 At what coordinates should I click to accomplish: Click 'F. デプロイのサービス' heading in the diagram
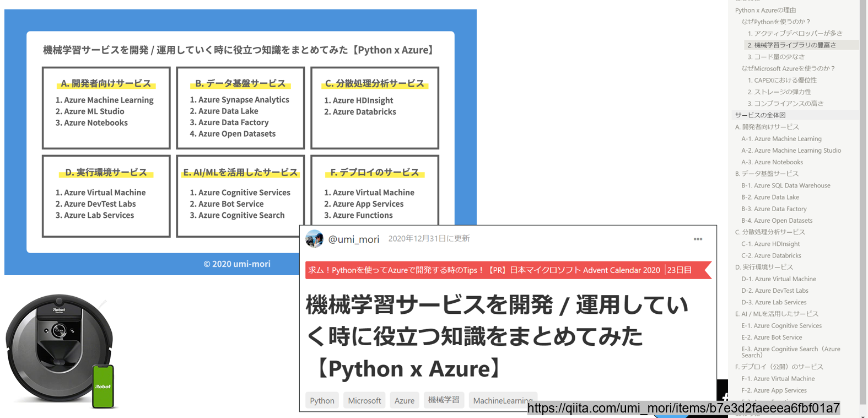point(375,173)
